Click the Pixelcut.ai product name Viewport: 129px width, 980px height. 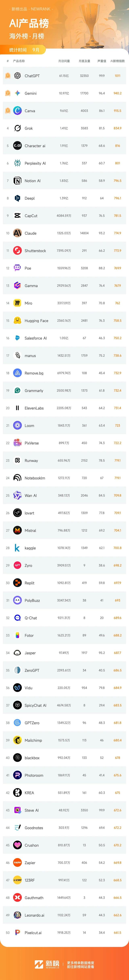[33, 932]
